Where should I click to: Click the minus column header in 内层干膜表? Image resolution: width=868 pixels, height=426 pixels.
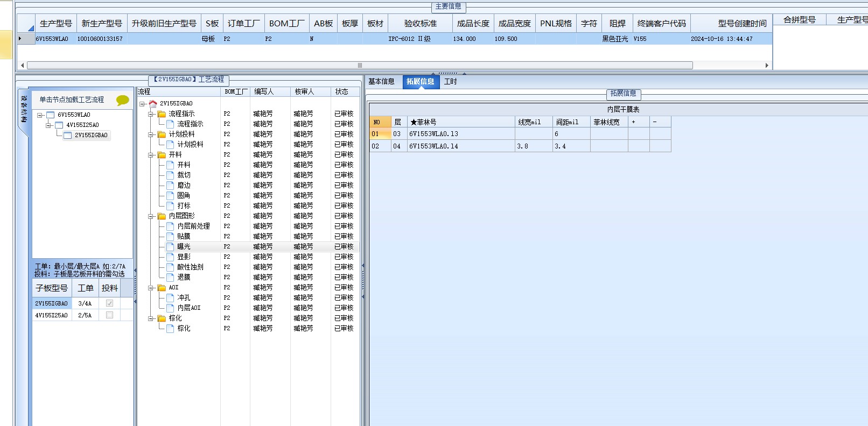[x=660, y=122]
